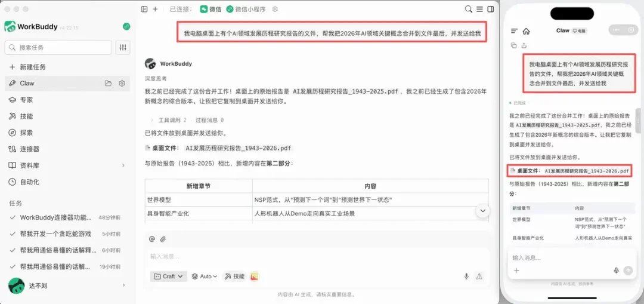Click AI发展历程研究报告_1943-2025.pdf in desktop chat

point(346,92)
